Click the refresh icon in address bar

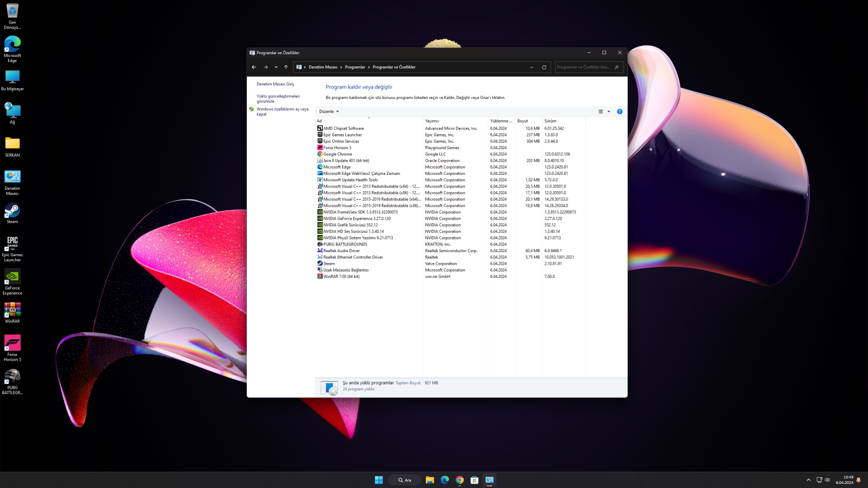click(544, 67)
